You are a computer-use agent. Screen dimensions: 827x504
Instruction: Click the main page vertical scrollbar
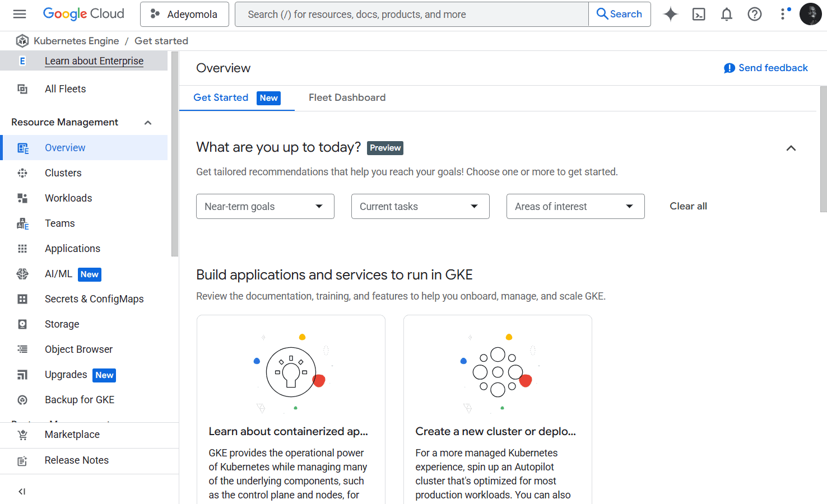[x=823, y=149]
